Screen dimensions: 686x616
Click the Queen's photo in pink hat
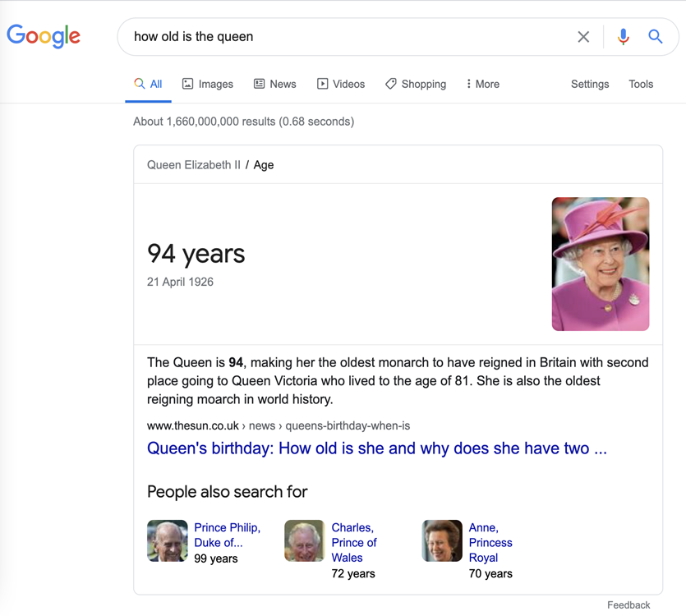601,264
